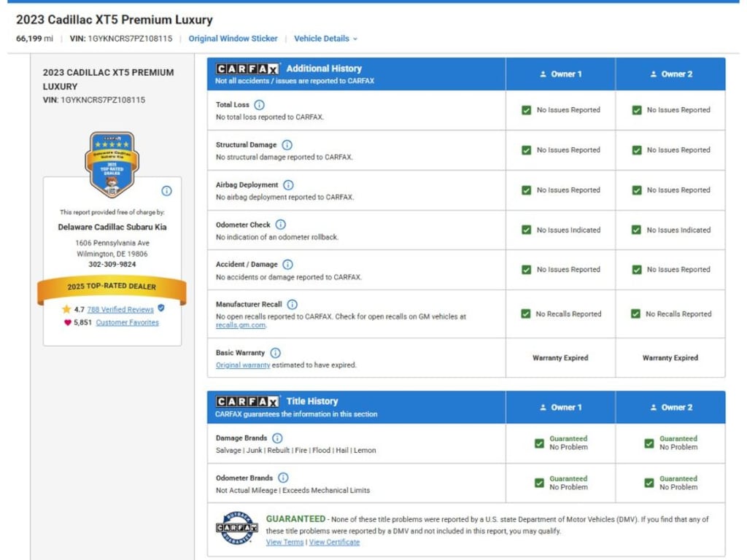Open 788 Verified Reviews link
Viewport: 747px width, 560px height.
coord(120,309)
